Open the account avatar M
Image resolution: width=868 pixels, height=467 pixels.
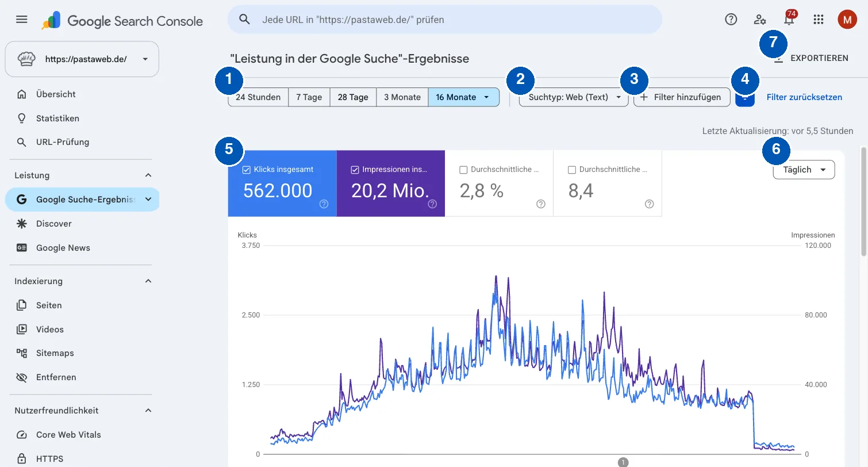click(x=847, y=20)
